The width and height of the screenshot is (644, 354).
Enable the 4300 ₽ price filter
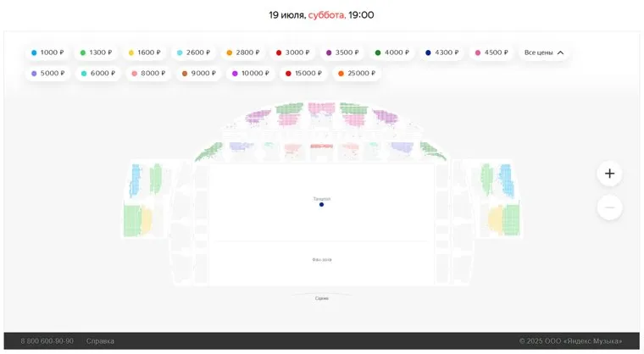tap(441, 53)
